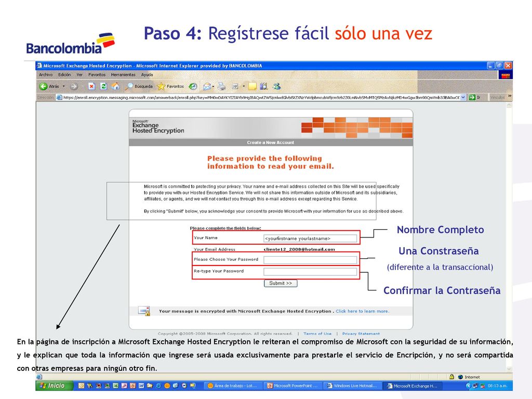Viewport: 532px width, 399px height.
Task: Click the cliente12_2008@hotmail.com email text
Action: (x=299, y=249)
